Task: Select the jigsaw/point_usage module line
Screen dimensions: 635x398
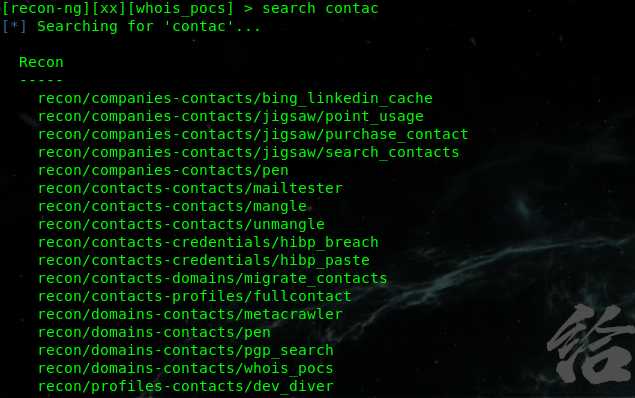Action: 231,117
